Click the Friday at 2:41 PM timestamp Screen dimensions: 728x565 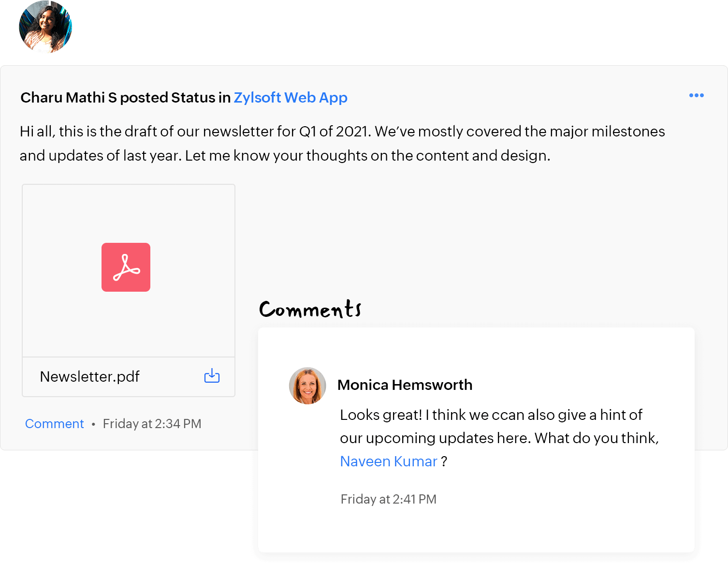click(x=388, y=499)
